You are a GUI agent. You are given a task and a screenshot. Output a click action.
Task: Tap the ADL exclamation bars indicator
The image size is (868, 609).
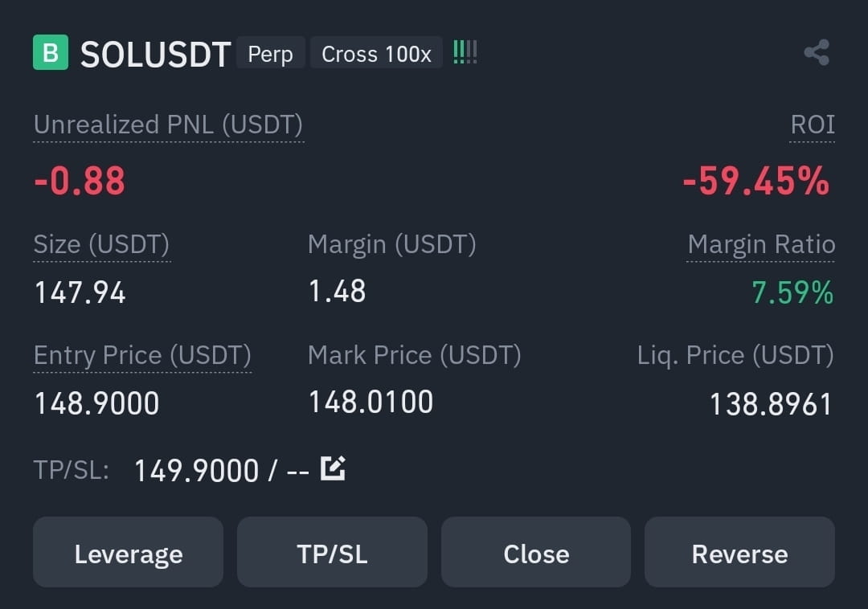pos(465,52)
